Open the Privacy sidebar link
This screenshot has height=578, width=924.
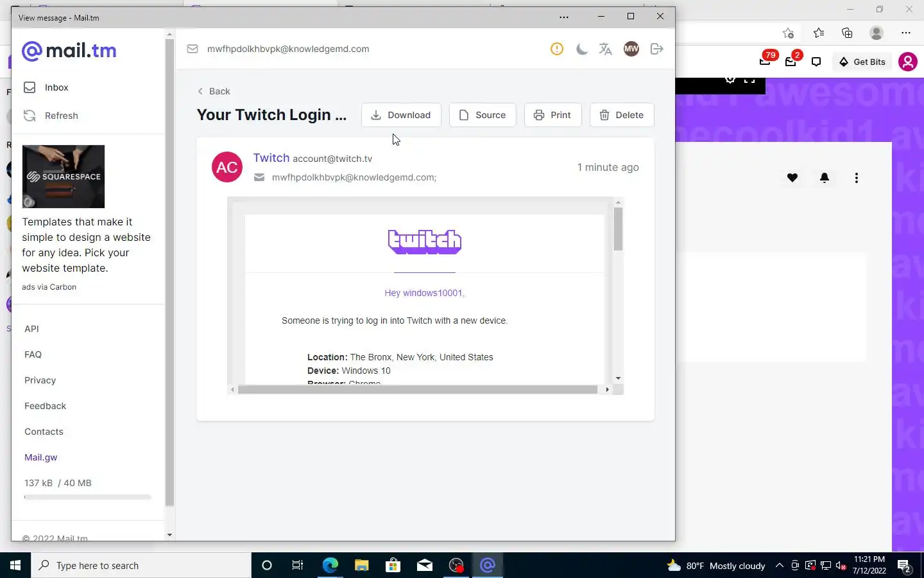pyautogui.click(x=40, y=380)
